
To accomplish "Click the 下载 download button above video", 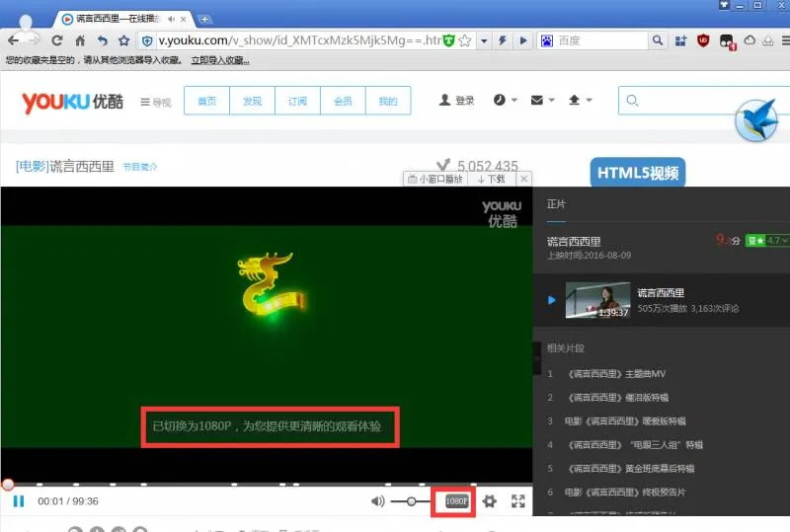I will click(x=491, y=179).
